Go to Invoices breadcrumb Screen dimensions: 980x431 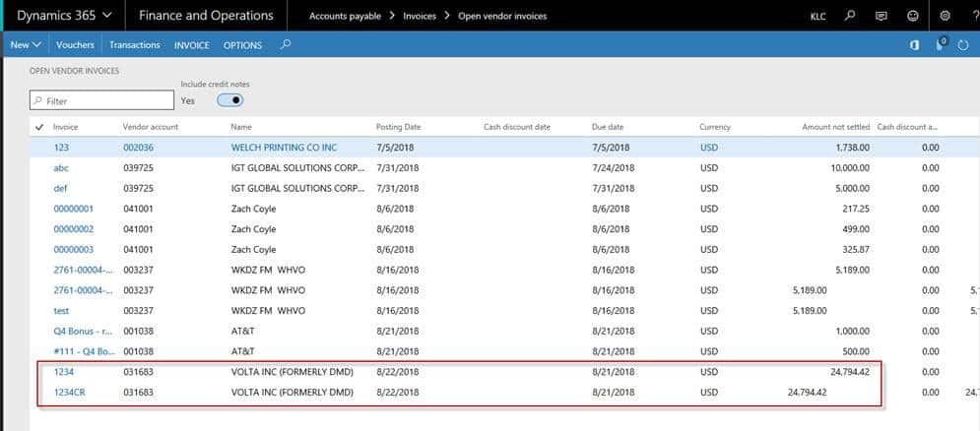click(420, 17)
